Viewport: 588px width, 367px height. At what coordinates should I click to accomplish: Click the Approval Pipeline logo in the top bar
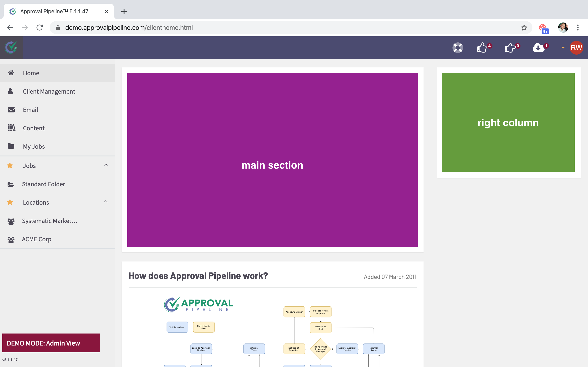(11, 47)
